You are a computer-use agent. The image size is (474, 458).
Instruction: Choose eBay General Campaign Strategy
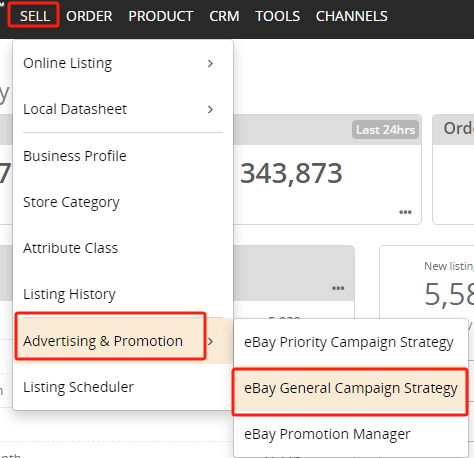click(x=350, y=388)
